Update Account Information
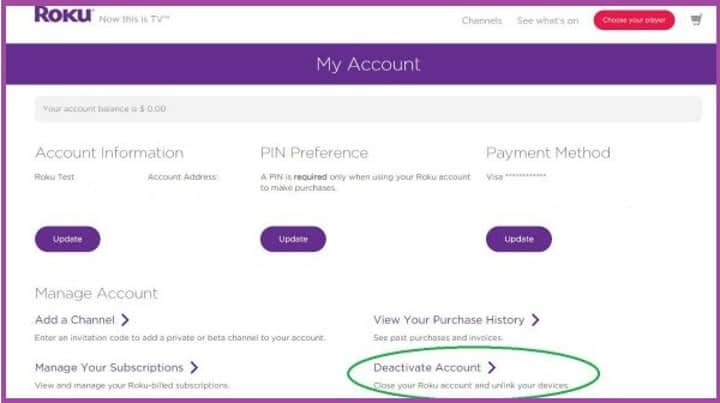Viewport: 720px width, 403px height. click(68, 239)
